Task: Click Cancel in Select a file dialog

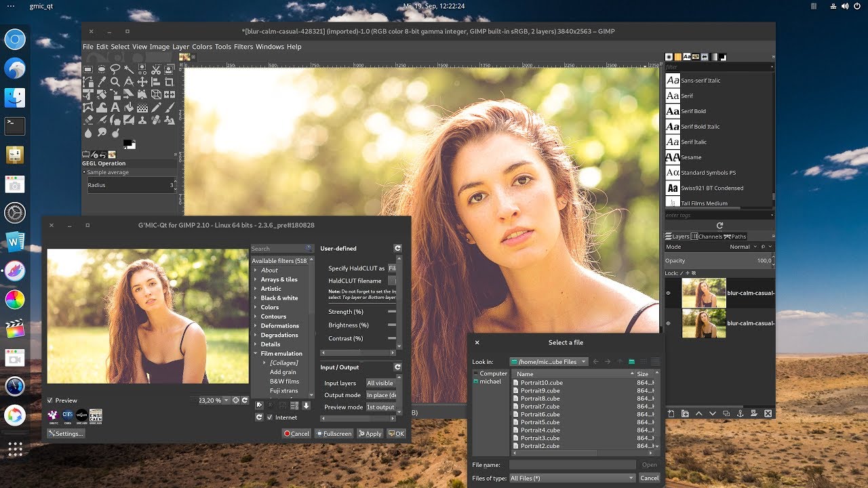Action: 649,478
